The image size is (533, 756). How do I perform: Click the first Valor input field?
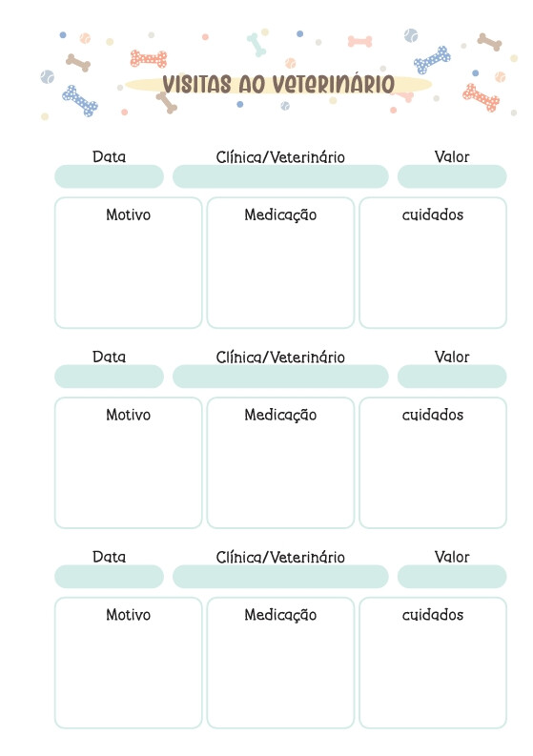point(452,176)
